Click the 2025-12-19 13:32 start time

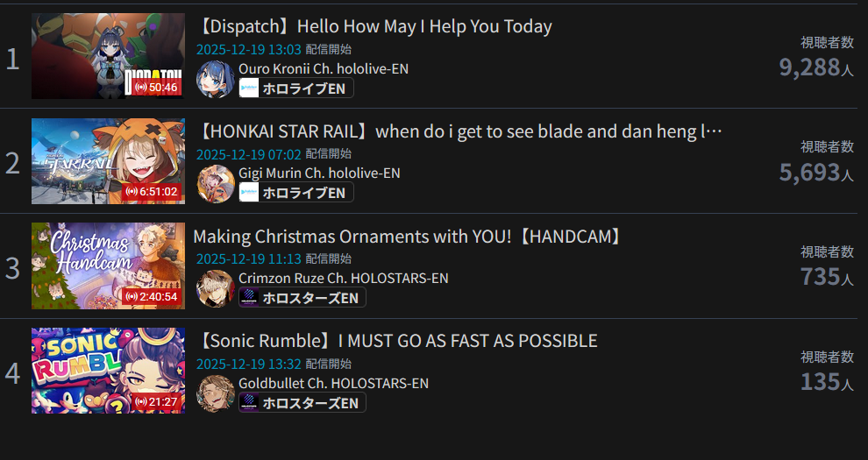point(248,364)
